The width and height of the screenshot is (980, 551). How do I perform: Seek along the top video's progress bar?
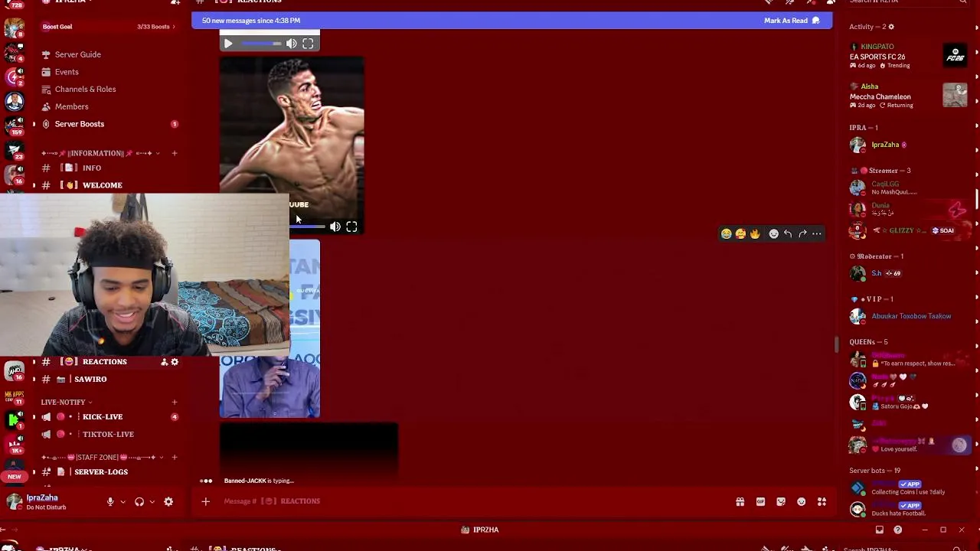pos(261,44)
